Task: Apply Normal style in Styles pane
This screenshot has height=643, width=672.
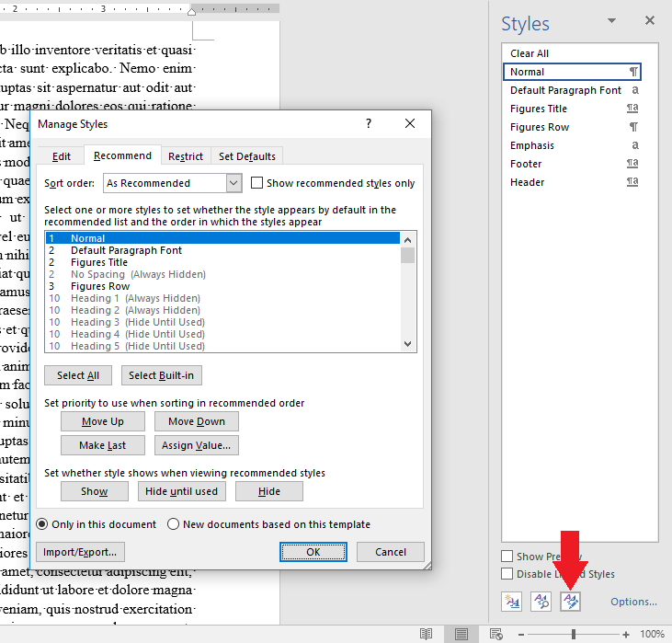Action: (x=572, y=72)
